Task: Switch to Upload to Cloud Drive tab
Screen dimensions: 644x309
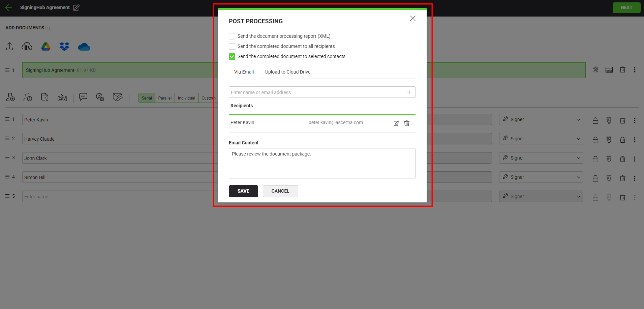Action: pyautogui.click(x=287, y=72)
